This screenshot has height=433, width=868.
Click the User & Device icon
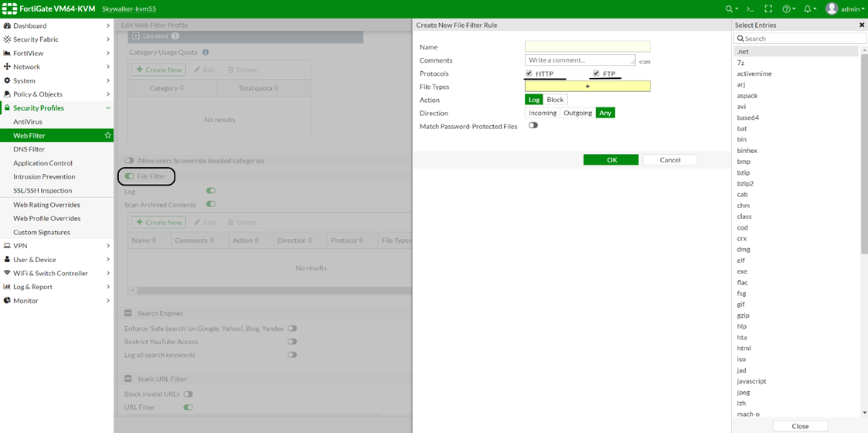point(7,259)
